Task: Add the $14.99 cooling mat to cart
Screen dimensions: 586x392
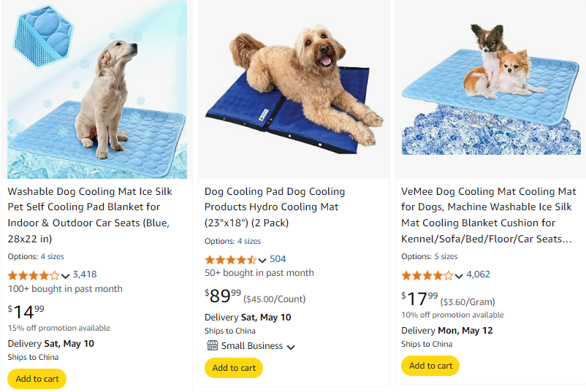Action: [x=37, y=379]
